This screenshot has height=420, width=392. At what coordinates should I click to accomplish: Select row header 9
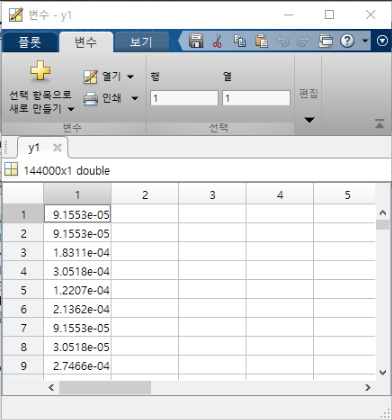point(23,366)
